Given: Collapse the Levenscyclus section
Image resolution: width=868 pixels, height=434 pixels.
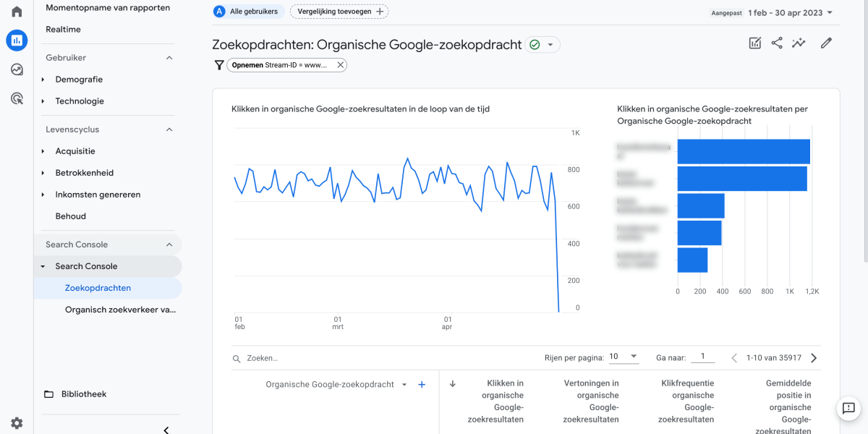Looking at the screenshot, I should (x=169, y=129).
